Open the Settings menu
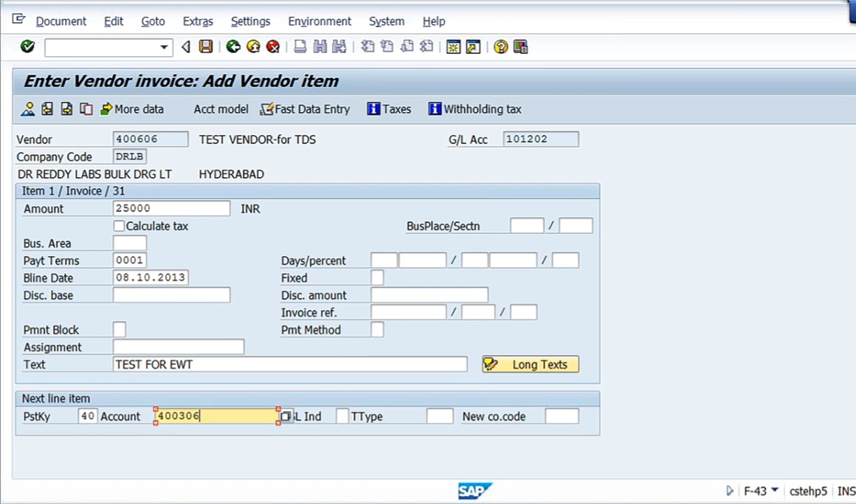856x504 pixels. point(251,21)
